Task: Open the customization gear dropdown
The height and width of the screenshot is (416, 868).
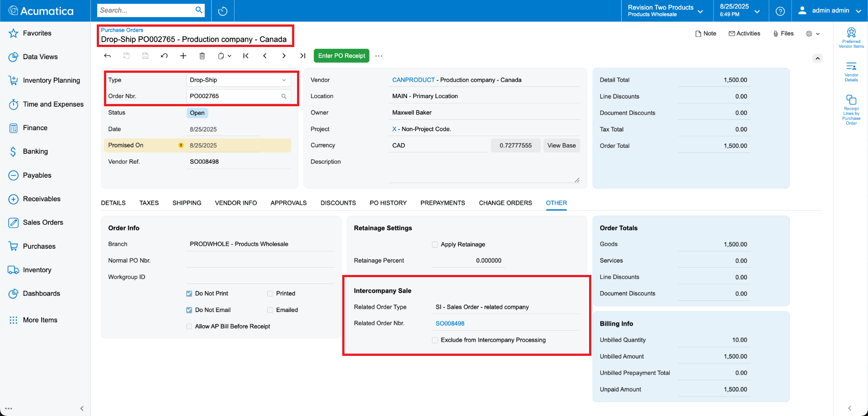Action: (812, 33)
